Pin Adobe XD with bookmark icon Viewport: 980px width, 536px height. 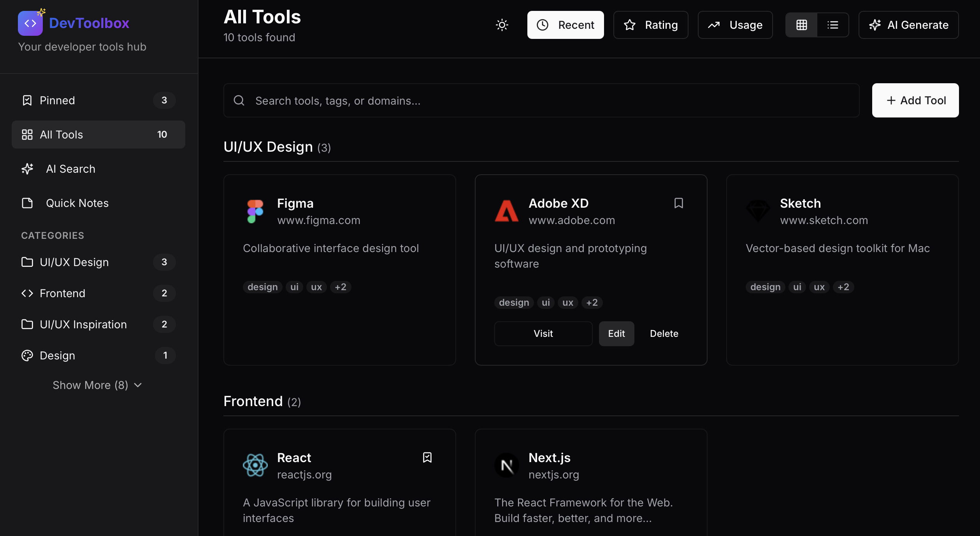(x=679, y=203)
